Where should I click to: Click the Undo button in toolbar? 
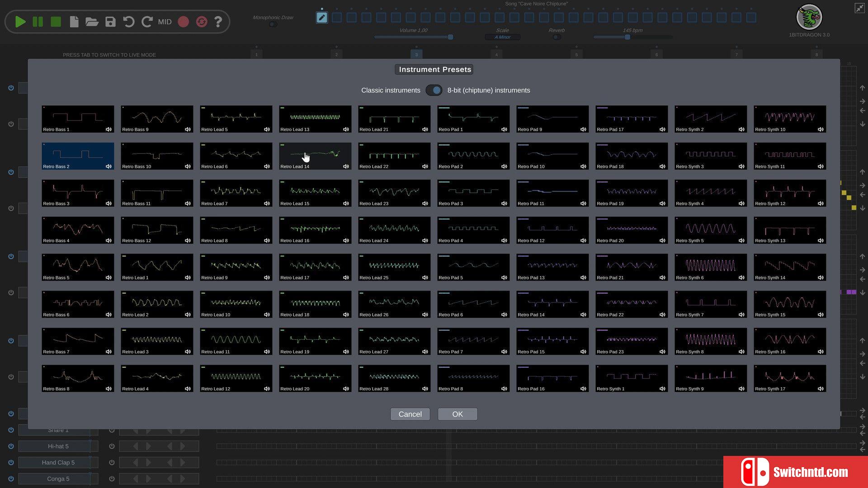(x=129, y=21)
